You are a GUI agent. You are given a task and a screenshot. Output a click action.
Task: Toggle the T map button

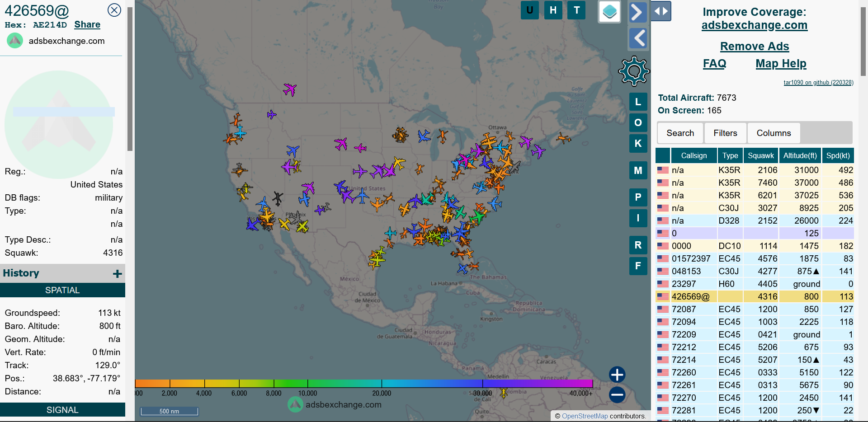click(x=576, y=10)
